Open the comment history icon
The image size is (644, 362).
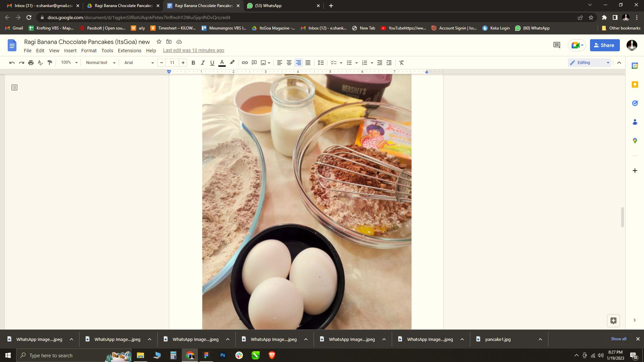click(557, 45)
